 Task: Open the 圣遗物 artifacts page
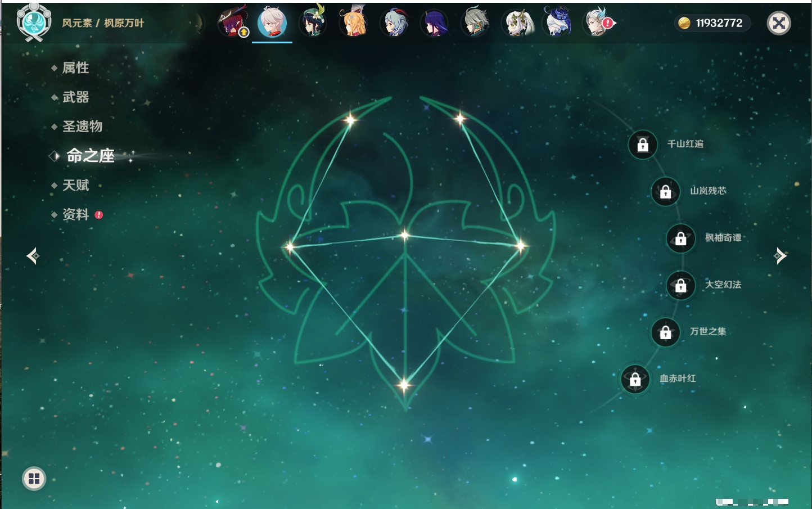coord(82,127)
